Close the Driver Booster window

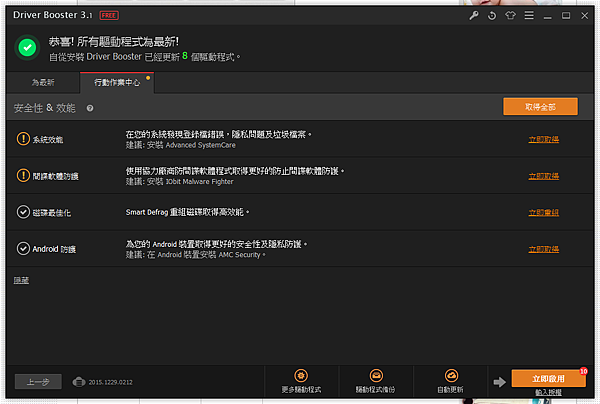[x=584, y=15]
